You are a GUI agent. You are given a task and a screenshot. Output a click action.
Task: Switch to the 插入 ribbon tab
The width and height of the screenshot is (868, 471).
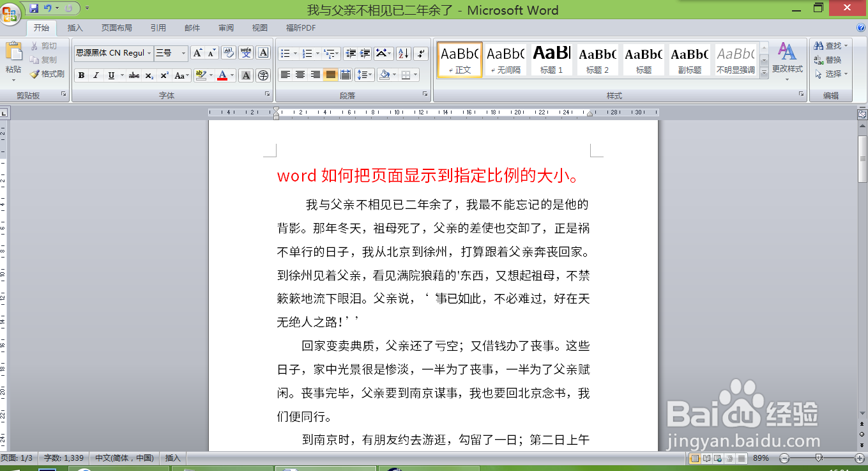[75, 27]
